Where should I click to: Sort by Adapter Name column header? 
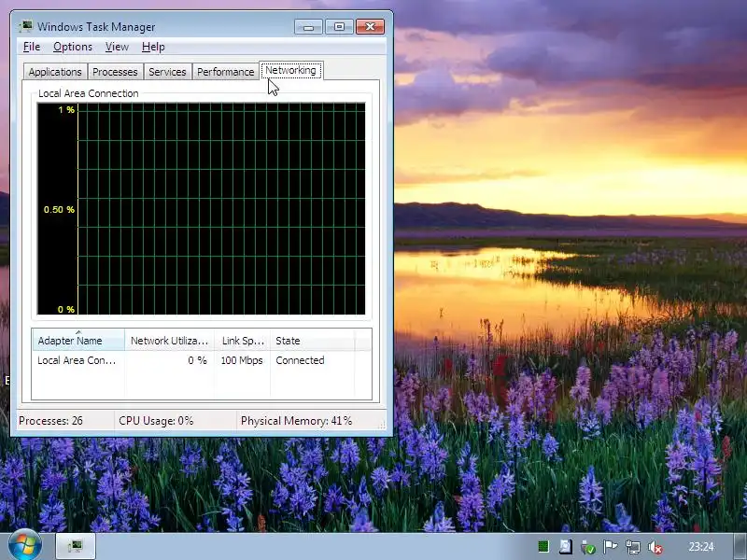coord(78,341)
